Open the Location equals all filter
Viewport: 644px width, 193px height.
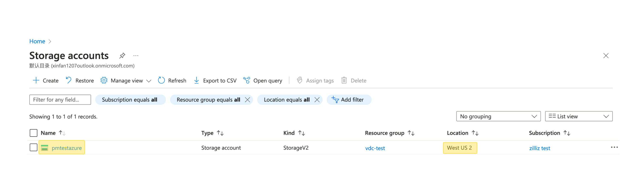pos(287,99)
